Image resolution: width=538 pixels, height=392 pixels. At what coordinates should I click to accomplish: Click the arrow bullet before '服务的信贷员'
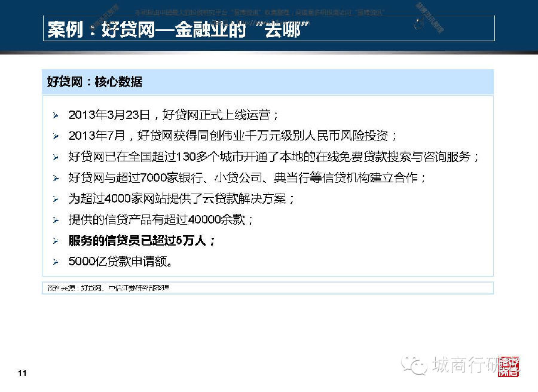coord(56,241)
